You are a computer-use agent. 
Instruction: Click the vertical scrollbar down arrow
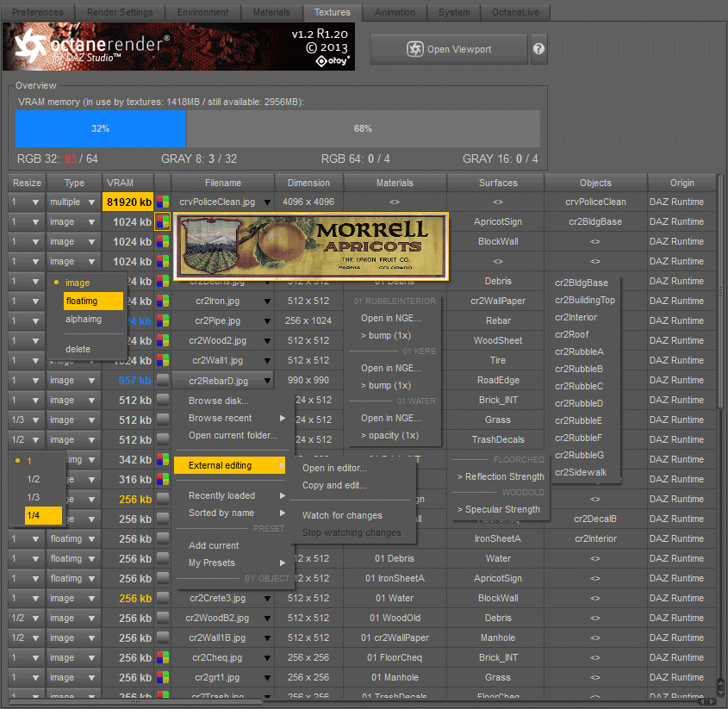point(721,691)
